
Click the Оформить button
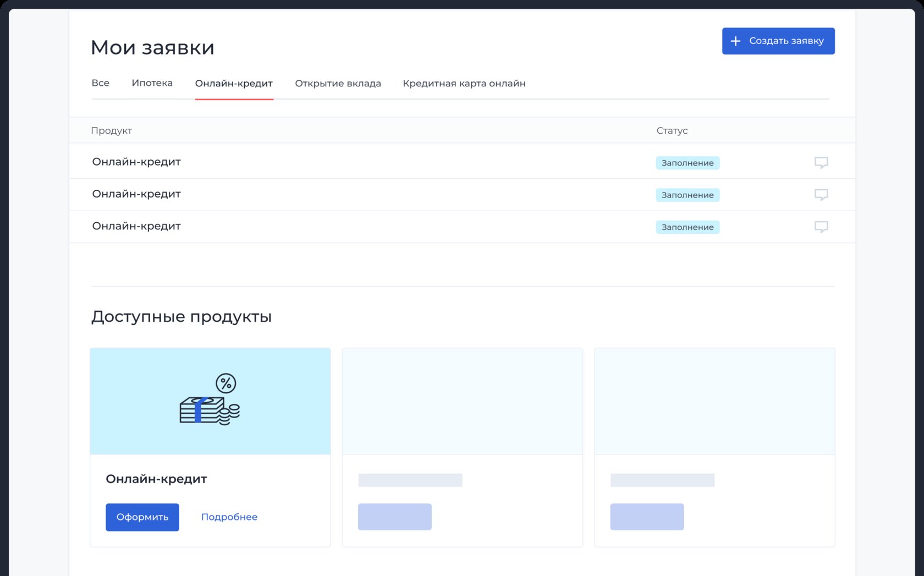pyautogui.click(x=142, y=517)
